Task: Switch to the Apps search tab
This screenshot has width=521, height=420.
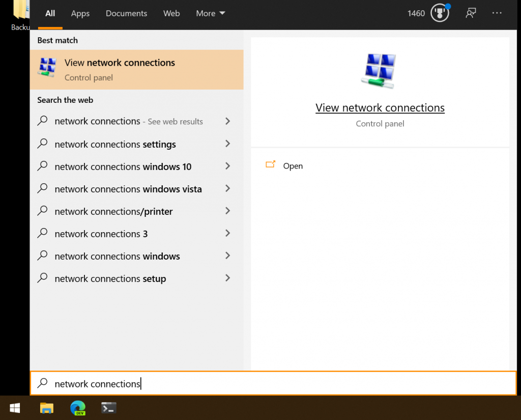Action: pos(80,14)
